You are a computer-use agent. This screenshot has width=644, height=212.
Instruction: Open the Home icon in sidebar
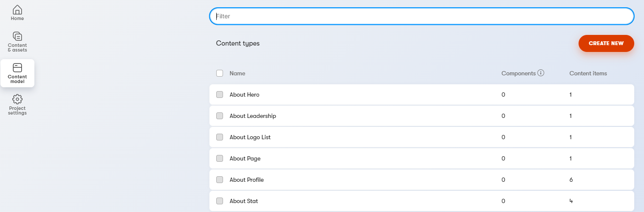coord(17,9)
